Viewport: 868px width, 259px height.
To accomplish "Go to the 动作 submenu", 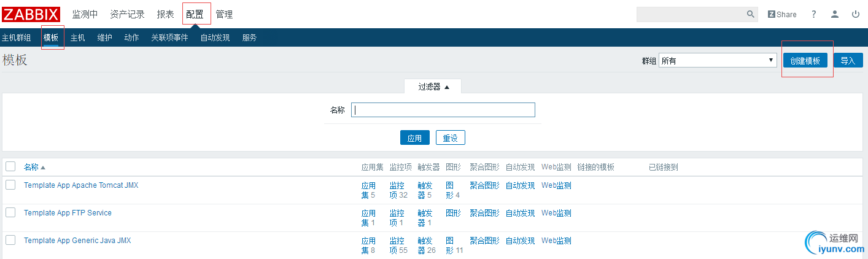I will click(x=131, y=37).
